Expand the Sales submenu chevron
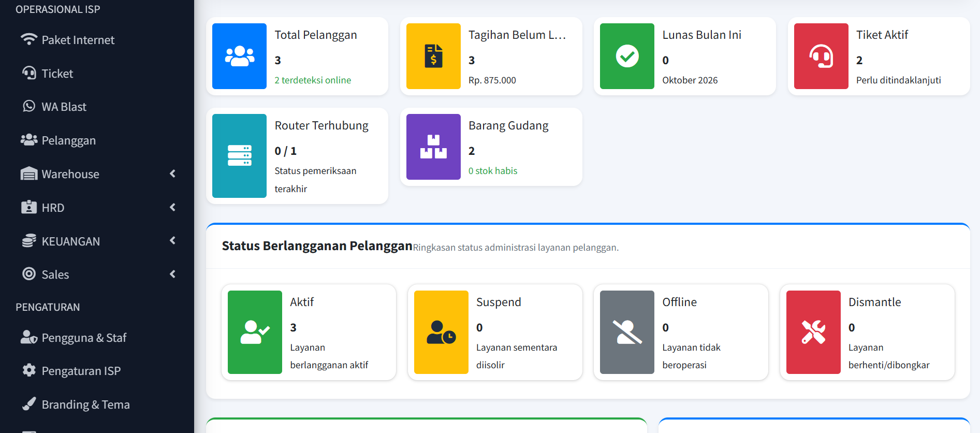 [173, 274]
